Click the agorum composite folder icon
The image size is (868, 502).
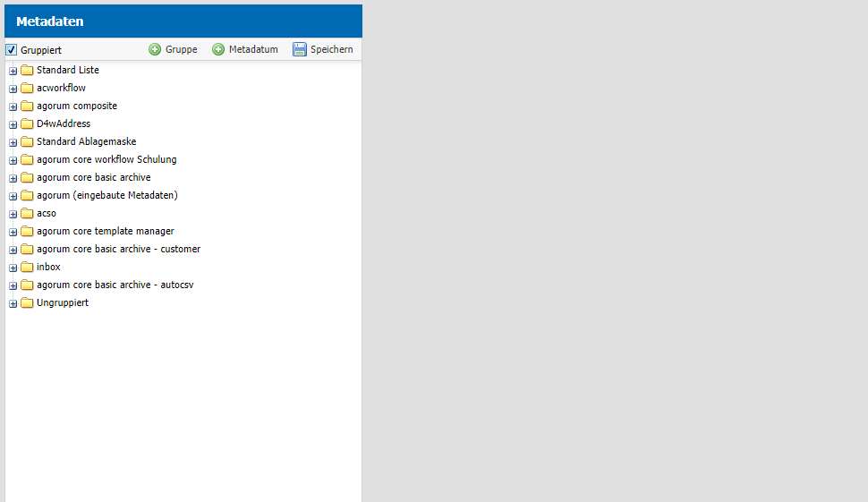(x=27, y=106)
